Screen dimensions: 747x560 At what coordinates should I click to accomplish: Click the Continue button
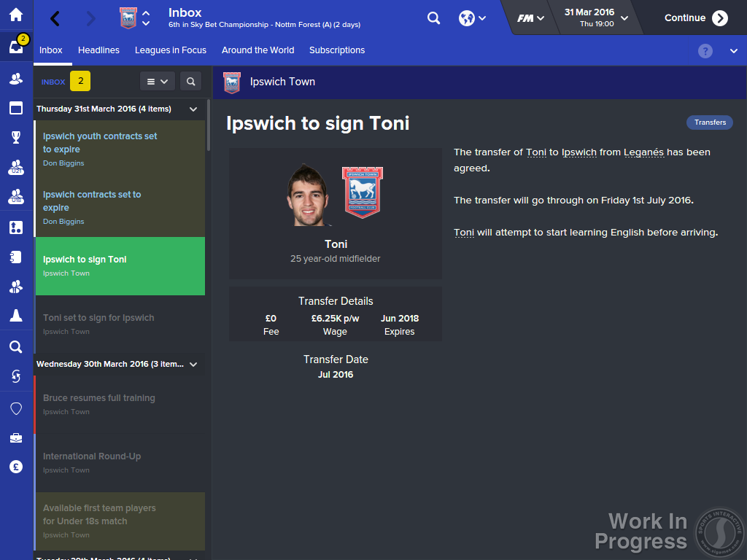[695, 18]
